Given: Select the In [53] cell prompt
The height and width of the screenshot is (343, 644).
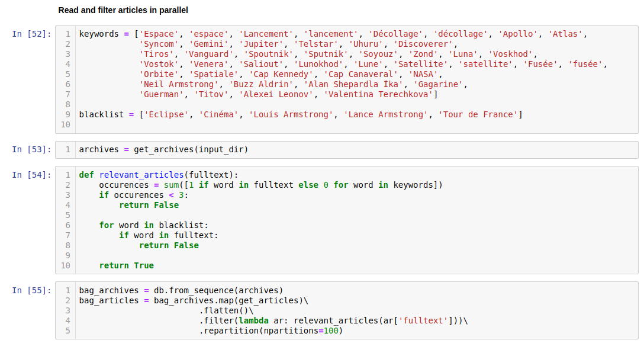Looking at the screenshot, I should [x=31, y=150].
